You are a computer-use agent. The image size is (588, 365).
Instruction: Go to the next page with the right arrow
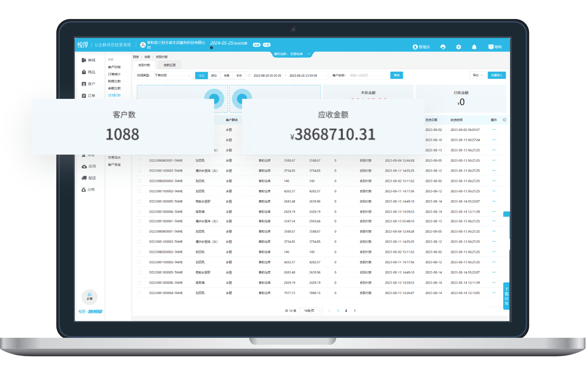355,311
